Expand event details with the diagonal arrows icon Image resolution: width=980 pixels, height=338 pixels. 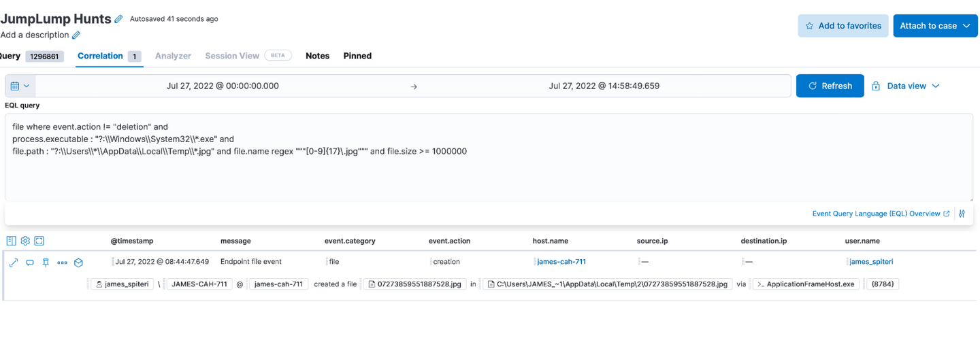click(x=14, y=263)
